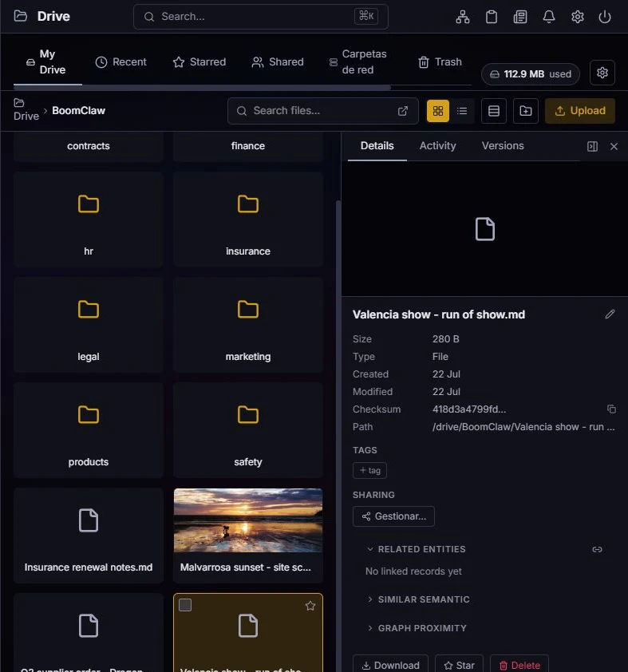Image resolution: width=628 pixels, height=672 pixels.
Task: Open the hr folder
Action: [89, 219]
